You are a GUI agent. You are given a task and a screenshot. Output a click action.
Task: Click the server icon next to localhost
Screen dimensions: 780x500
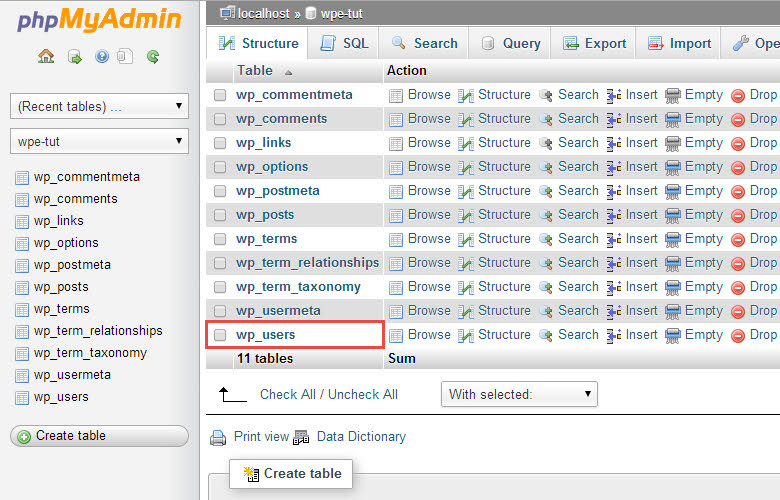(x=227, y=13)
